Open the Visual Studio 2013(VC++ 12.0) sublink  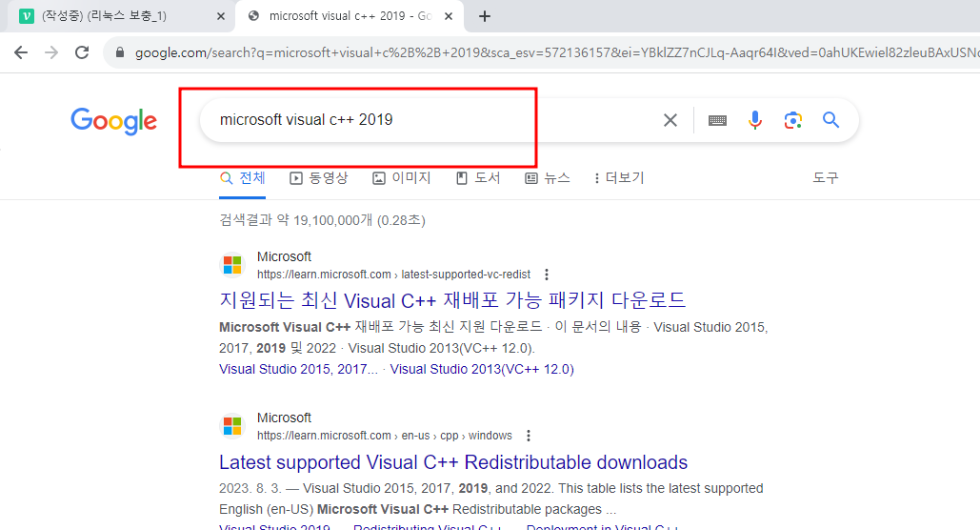[482, 369]
